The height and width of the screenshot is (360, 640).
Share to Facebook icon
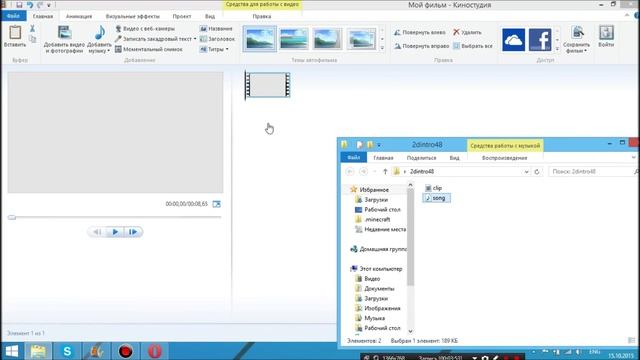[x=540, y=40]
